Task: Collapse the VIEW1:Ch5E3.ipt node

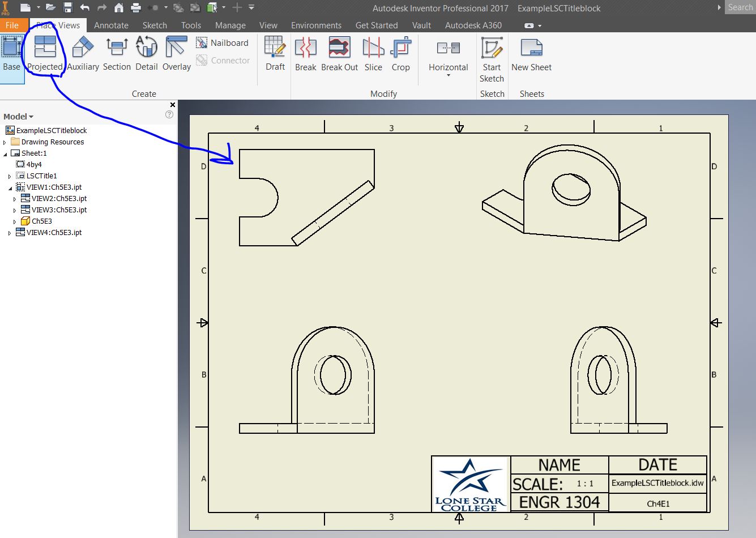Action: click(x=10, y=187)
